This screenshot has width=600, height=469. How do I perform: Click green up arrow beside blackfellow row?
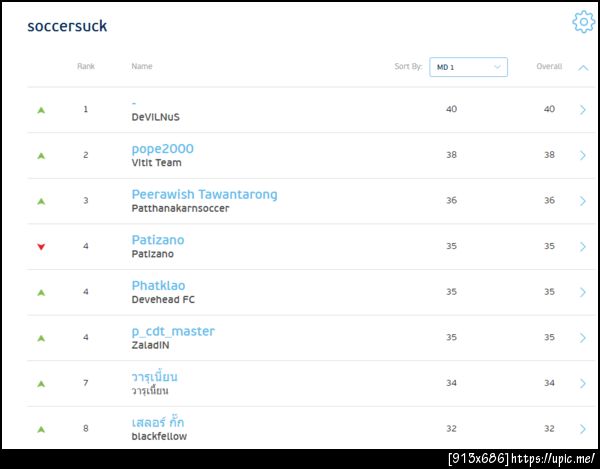point(41,430)
